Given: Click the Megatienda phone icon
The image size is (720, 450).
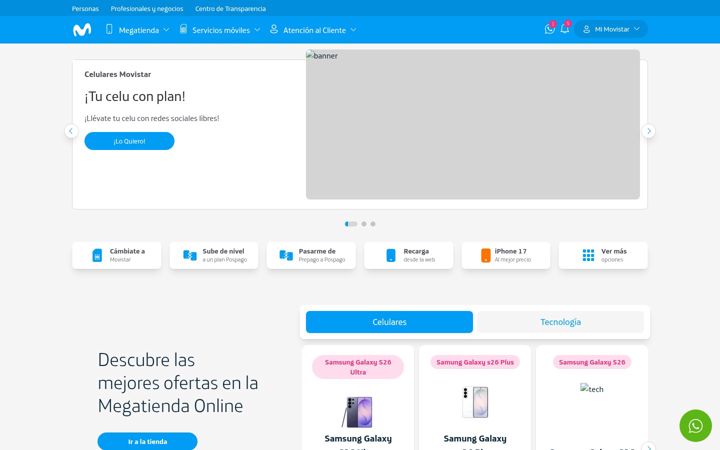Looking at the screenshot, I should pos(109,29).
